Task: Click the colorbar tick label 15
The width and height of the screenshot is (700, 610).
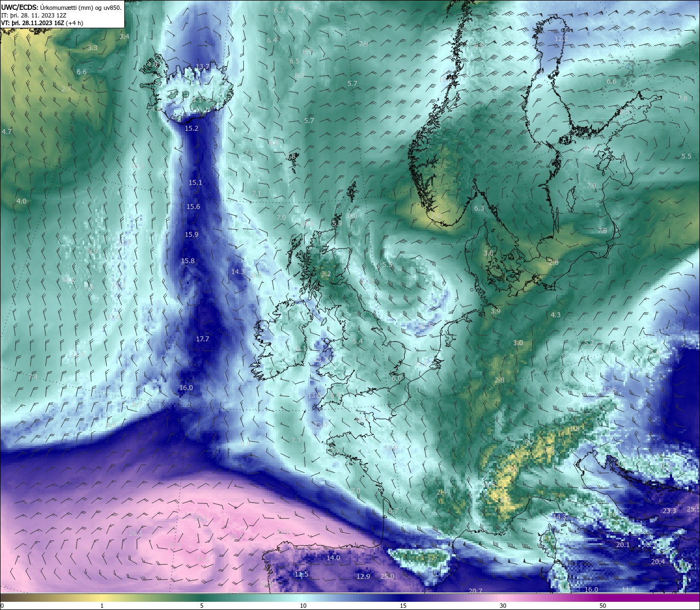Action: pos(402,606)
